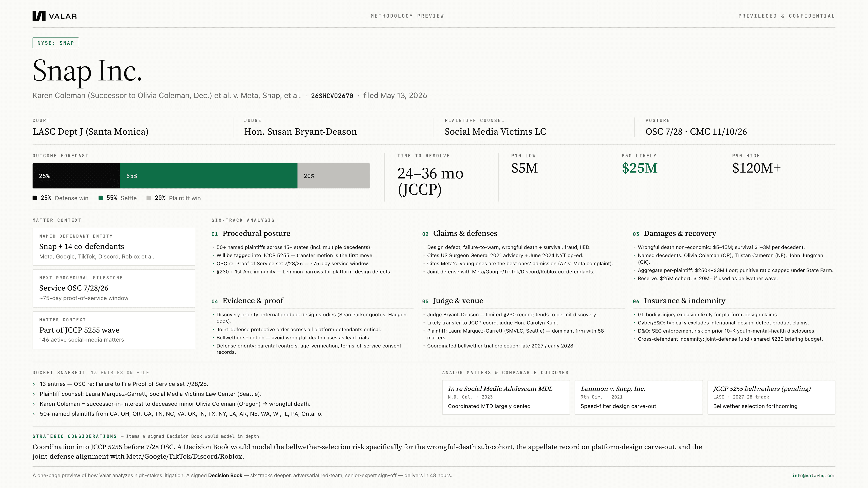
Task: Click the P90 high value $120M+
Action: click(757, 168)
